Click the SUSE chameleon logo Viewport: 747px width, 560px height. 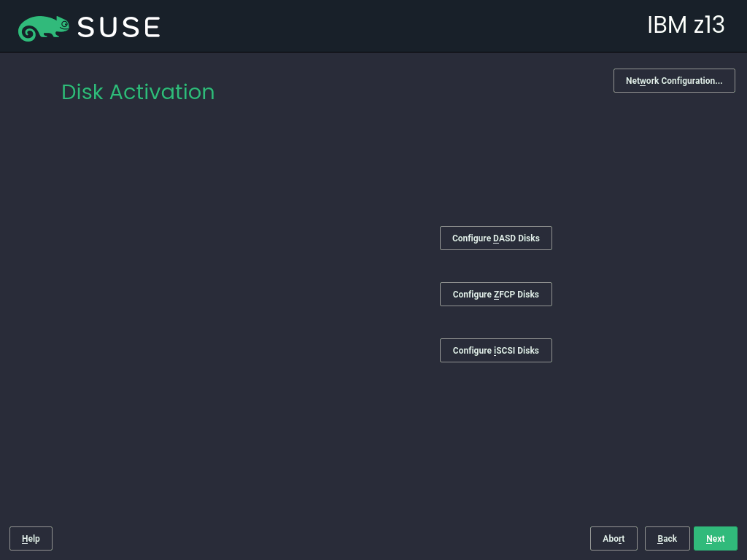point(44,28)
